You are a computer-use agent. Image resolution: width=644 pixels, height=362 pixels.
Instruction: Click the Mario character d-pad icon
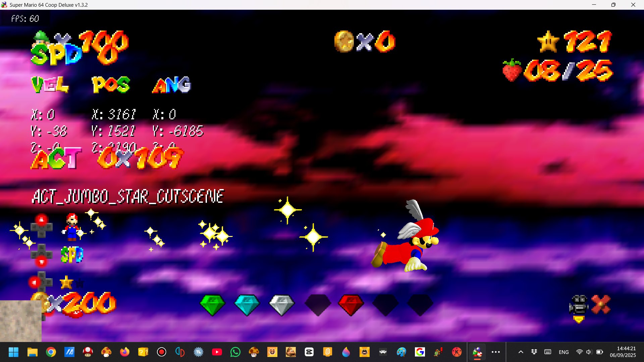72,227
